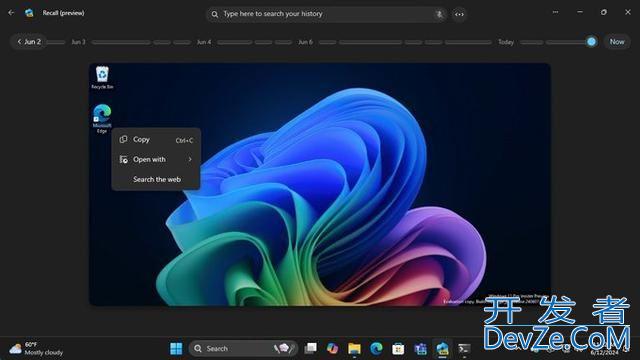Screen dimensions: 640x360
Task: Open Terminal from the taskbar
Action: [464, 349]
